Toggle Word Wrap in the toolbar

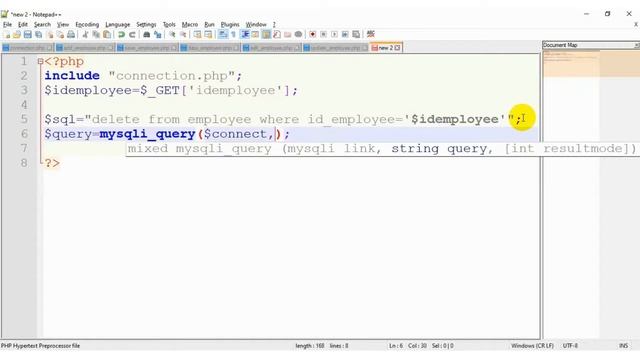(223, 35)
